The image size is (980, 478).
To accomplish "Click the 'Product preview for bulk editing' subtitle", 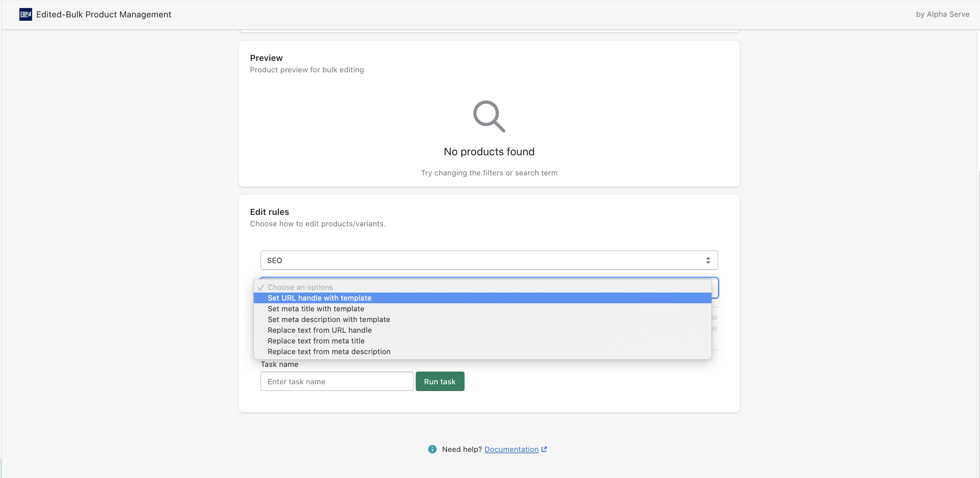I will pos(307,70).
